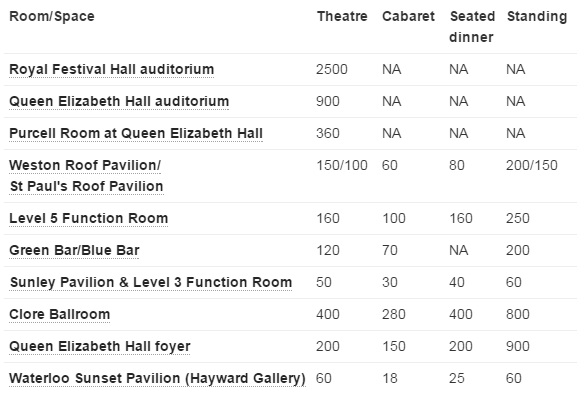Open St Paul's Roof Pavilion link
The width and height of the screenshot is (586, 406).
pyautogui.click(x=86, y=186)
